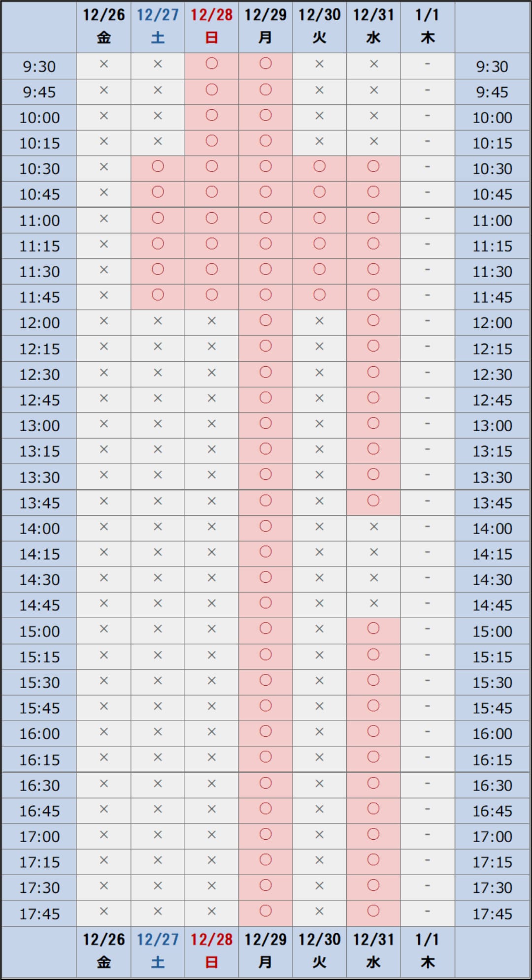Choose the 11:30 circle on 12/27
Screen dimensions: 532x980
click(158, 269)
